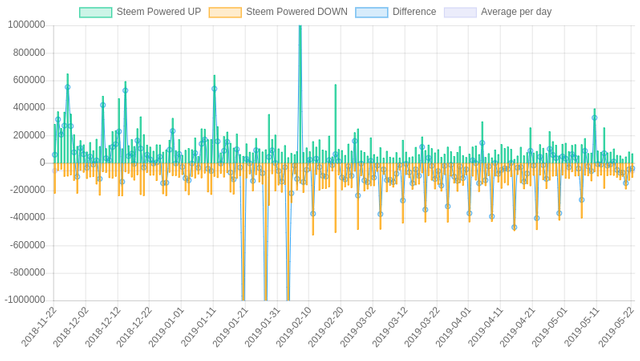Click the -400000 y-axis label
This screenshot has height=361, width=640.
(x=27, y=218)
